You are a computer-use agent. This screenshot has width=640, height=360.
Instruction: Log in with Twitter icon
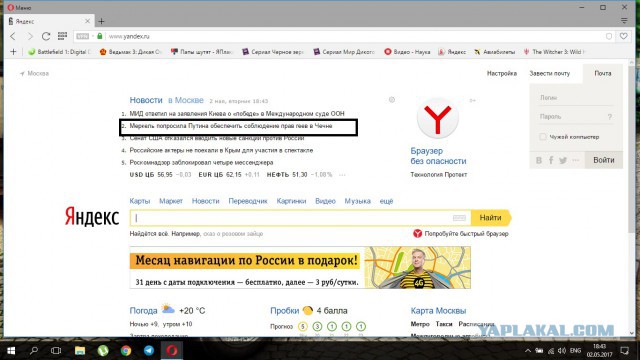563,160
